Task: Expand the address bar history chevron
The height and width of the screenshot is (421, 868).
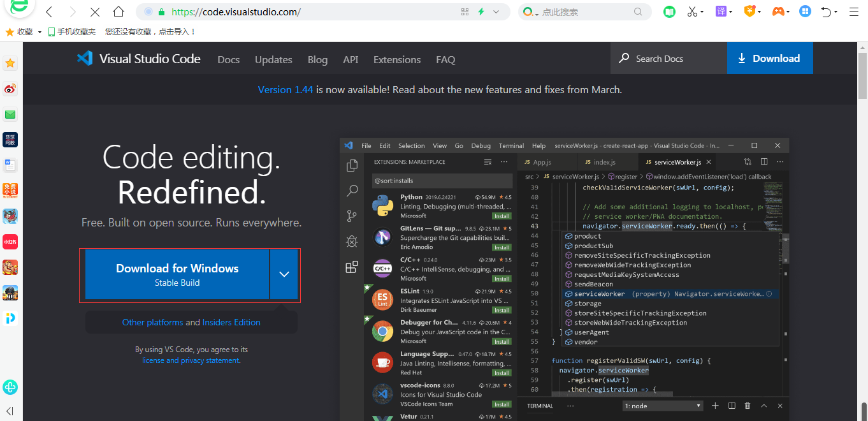Action: click(498, 11)
